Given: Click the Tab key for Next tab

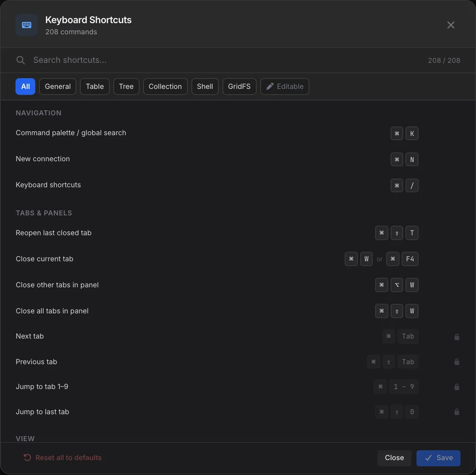Looking at the screenshot, I should click(x=408, y=337).
